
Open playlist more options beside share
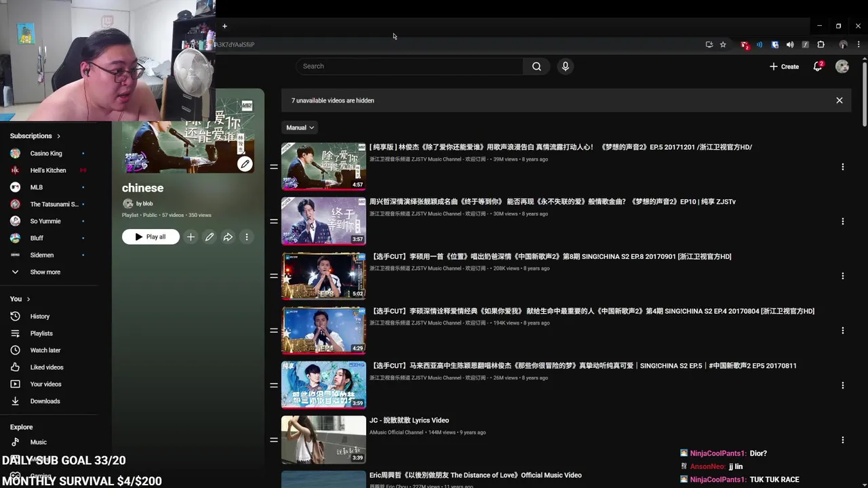click(x=247, y=237)
